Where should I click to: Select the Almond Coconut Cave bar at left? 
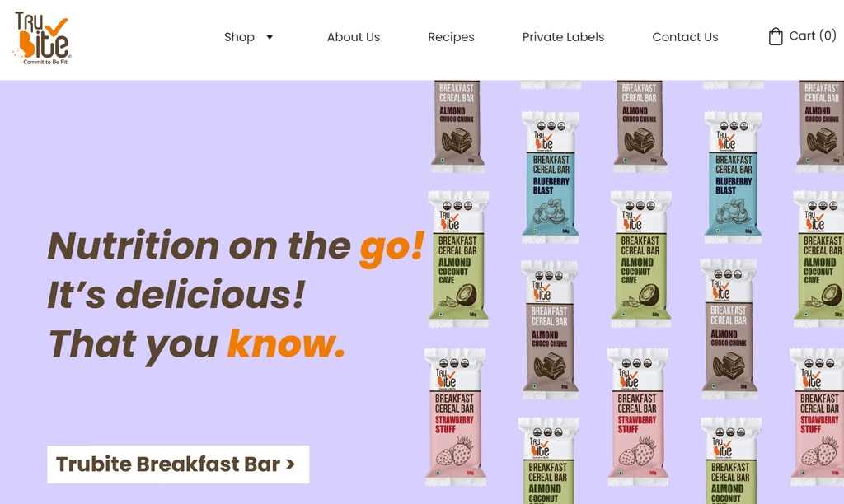[x=458, y=259]
